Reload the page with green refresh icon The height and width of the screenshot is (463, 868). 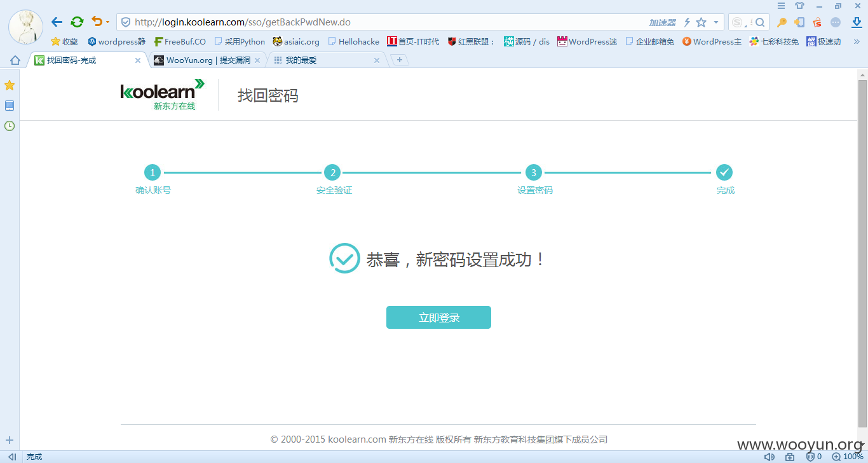[x=77, y=22]
